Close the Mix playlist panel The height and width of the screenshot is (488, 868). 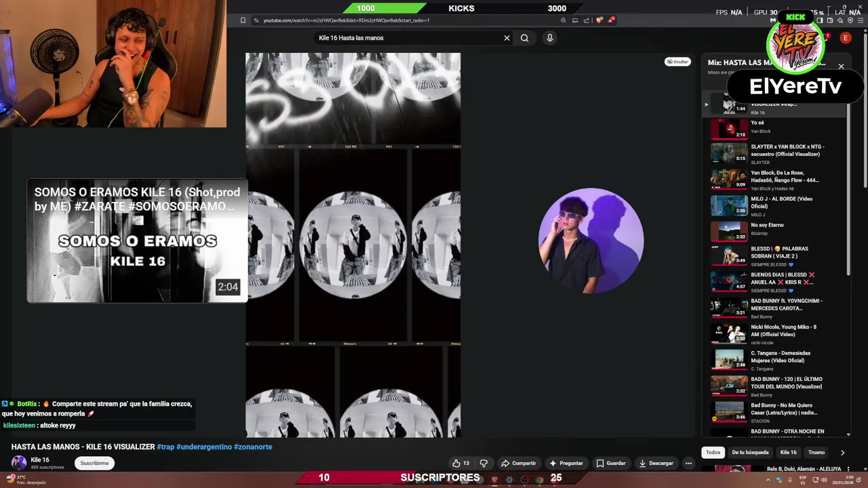coord(841,66)
